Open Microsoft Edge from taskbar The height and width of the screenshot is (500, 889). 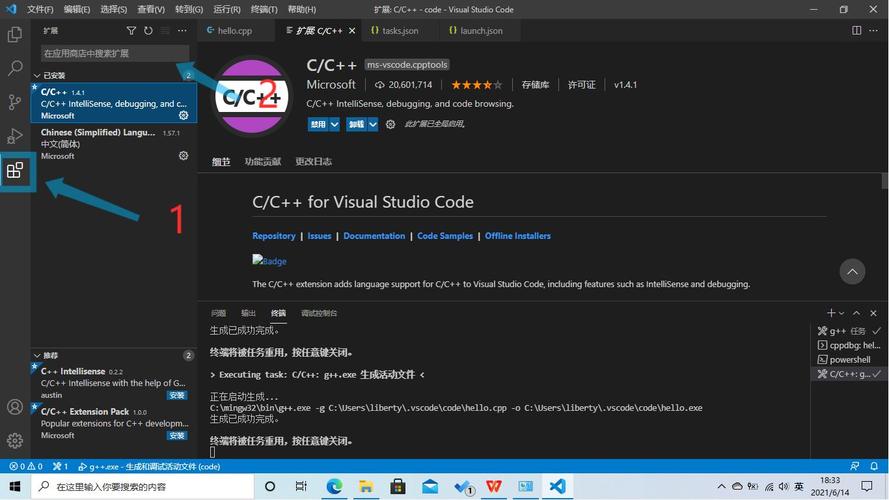[x=334, y=486]
